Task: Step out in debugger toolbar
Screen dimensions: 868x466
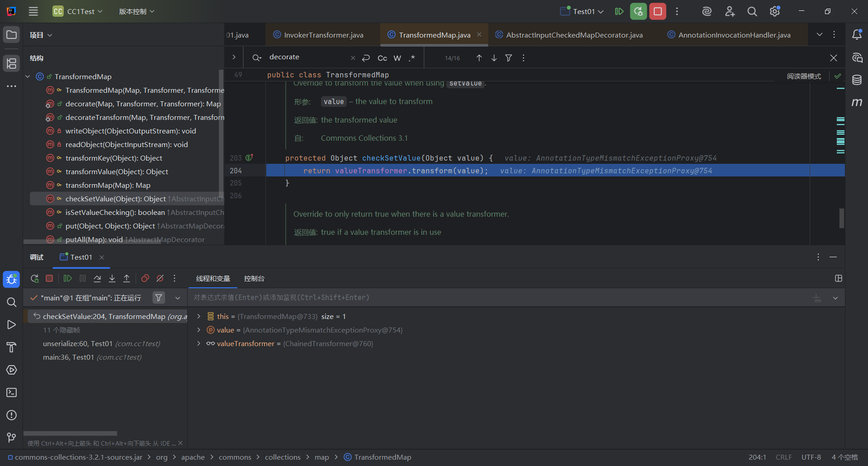Action: (x=127, y=278)
